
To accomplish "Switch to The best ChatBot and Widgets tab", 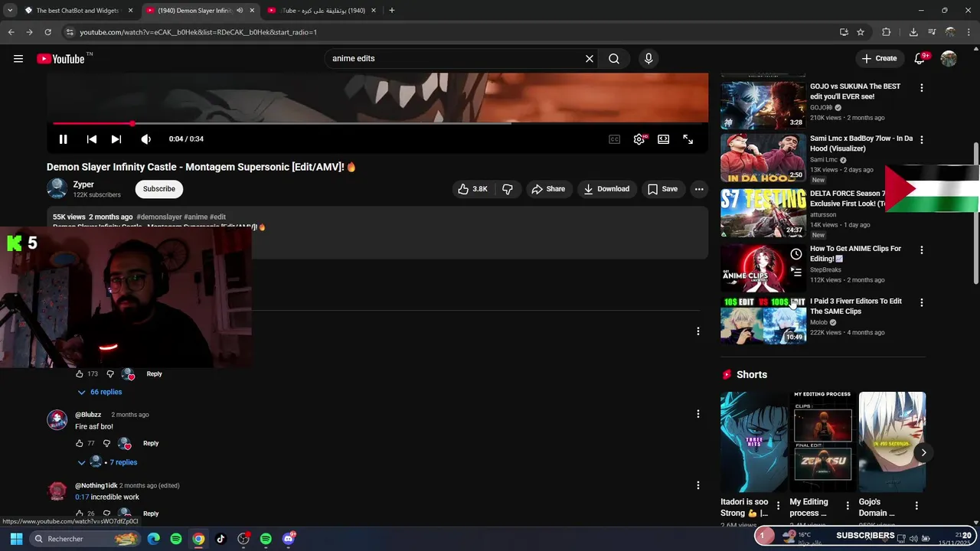I will pos(79,11).
